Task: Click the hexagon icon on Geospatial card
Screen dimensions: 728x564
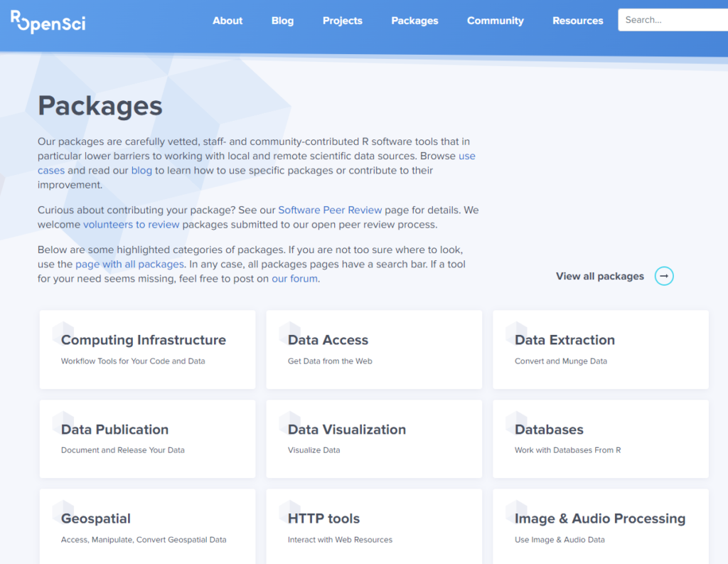Action: [x=63, y=511]
